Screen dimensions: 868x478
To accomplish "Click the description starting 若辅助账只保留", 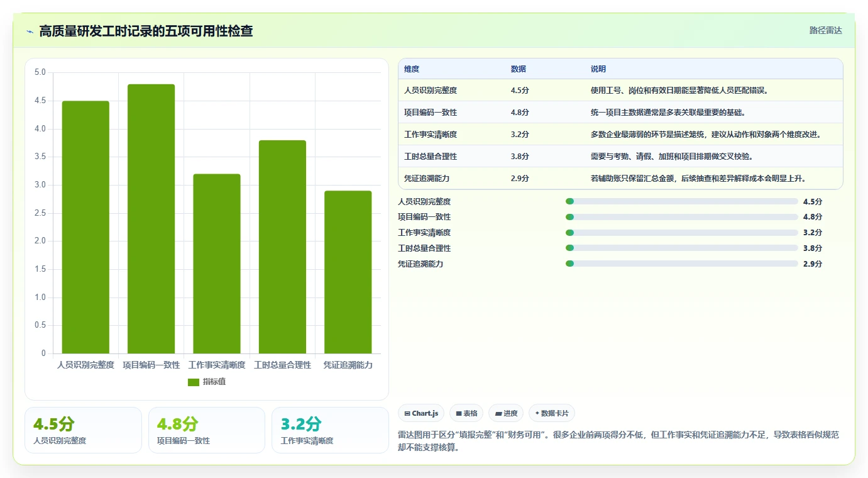I will (x=698, y=178).
